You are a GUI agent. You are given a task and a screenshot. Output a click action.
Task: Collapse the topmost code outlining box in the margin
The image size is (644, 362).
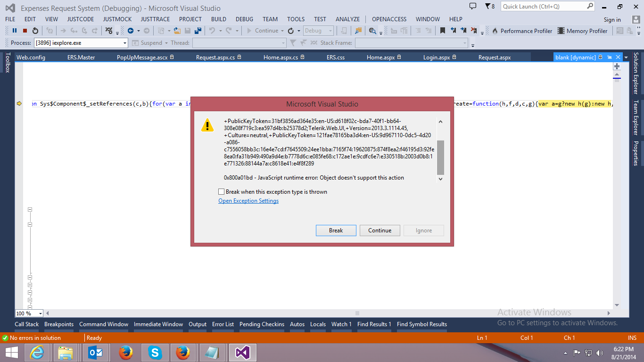(x=30, y=209)
